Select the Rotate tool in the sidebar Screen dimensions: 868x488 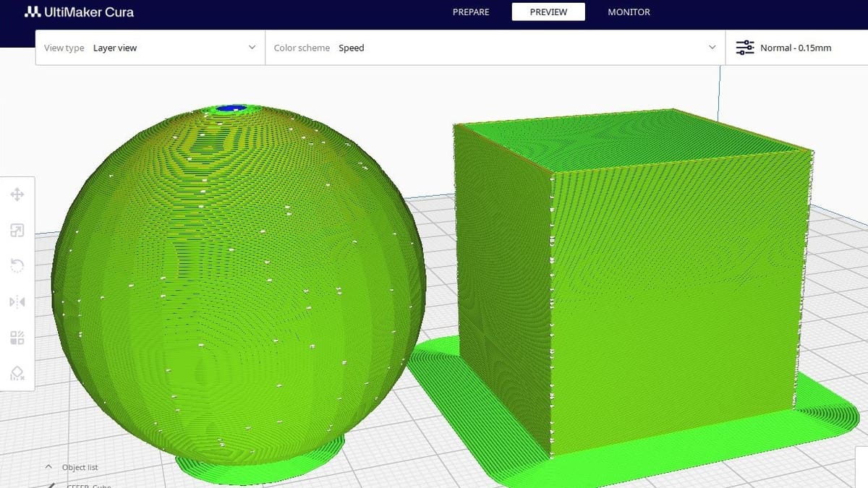click(17, 266)
